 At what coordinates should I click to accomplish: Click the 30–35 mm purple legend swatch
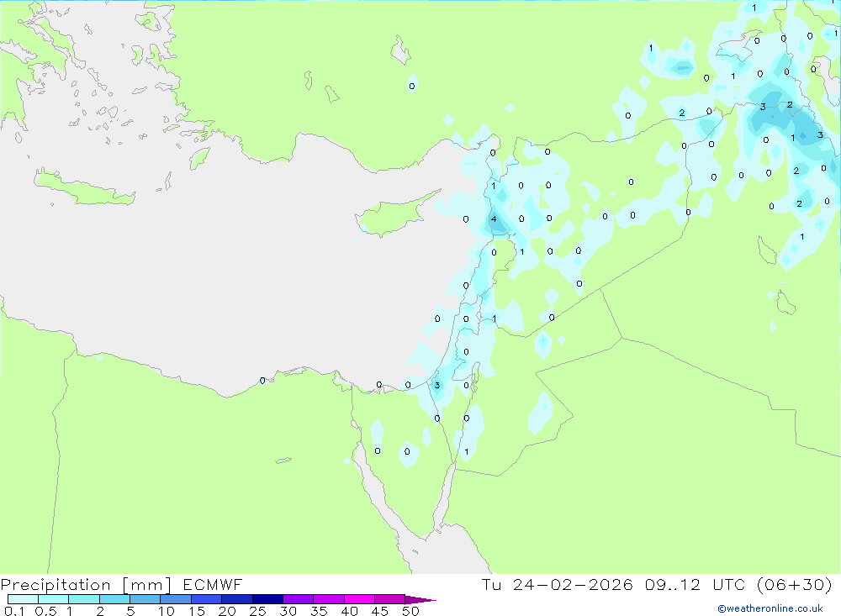coord(299,599)
